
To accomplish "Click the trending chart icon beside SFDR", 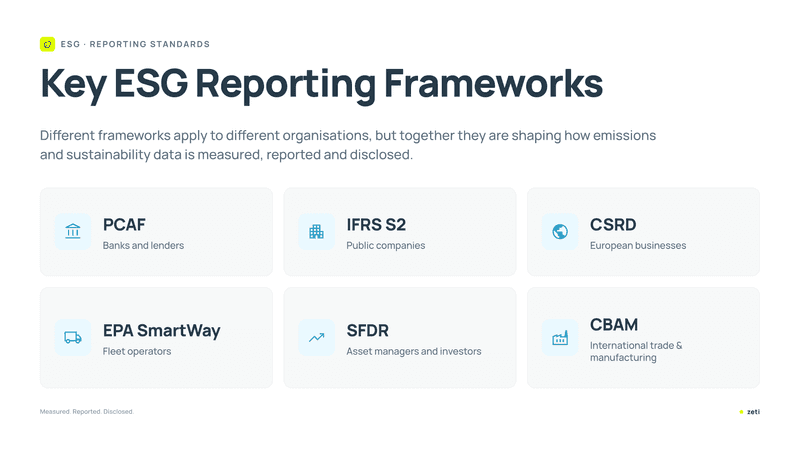I will [316, 337].
